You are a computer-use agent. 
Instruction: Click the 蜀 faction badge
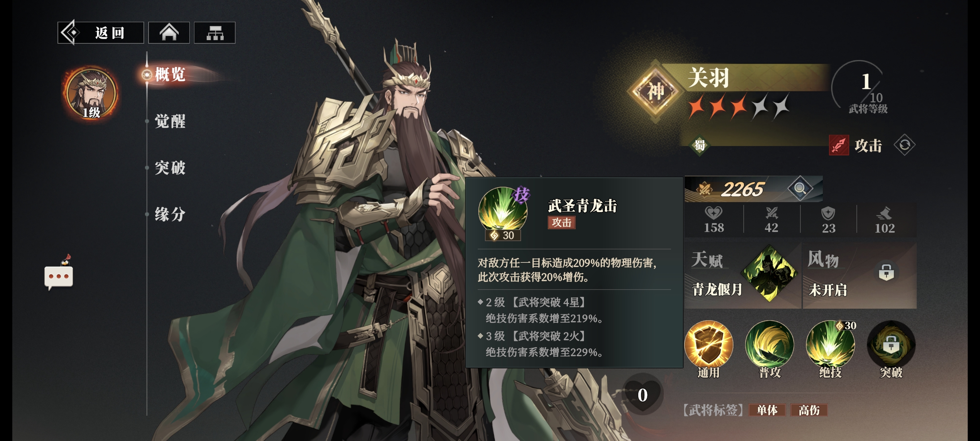tap(700, 145)
